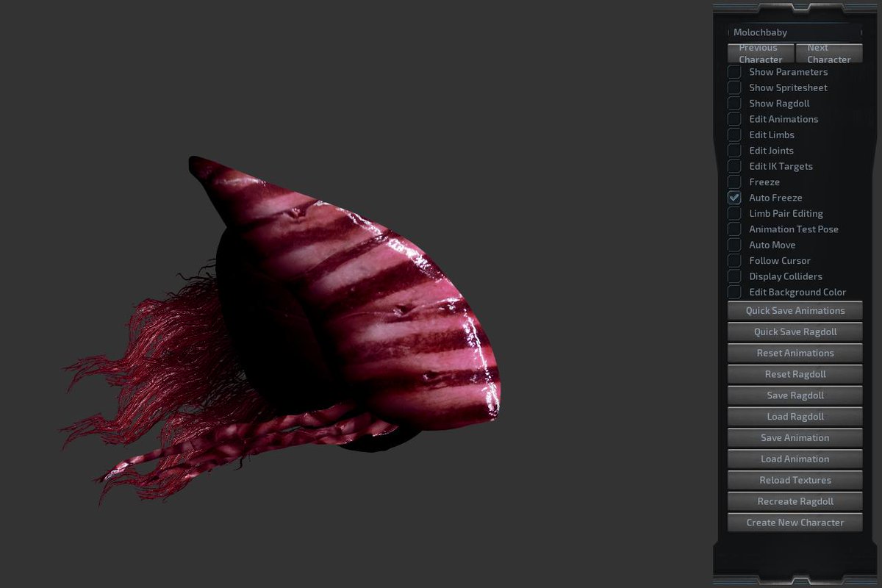Image resolution: width=882 pixels, height=588 pixels.
Task: Go to the Previous Character
Action: [761, 53]
